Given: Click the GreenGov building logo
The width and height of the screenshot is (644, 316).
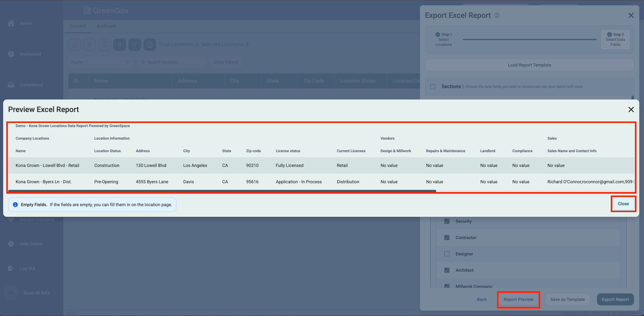Looking at the screenshot, I should pyautogui.click(x=87, y=10).
